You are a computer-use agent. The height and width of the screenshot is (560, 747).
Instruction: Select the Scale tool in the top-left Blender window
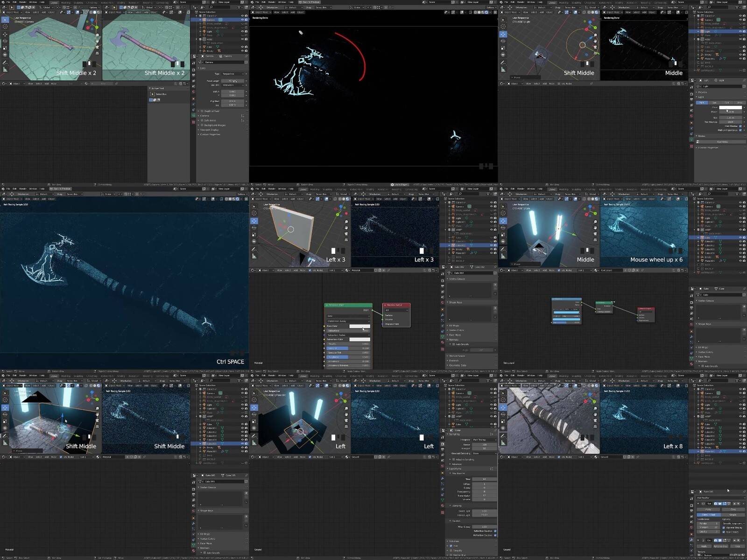tap(5, 48)
